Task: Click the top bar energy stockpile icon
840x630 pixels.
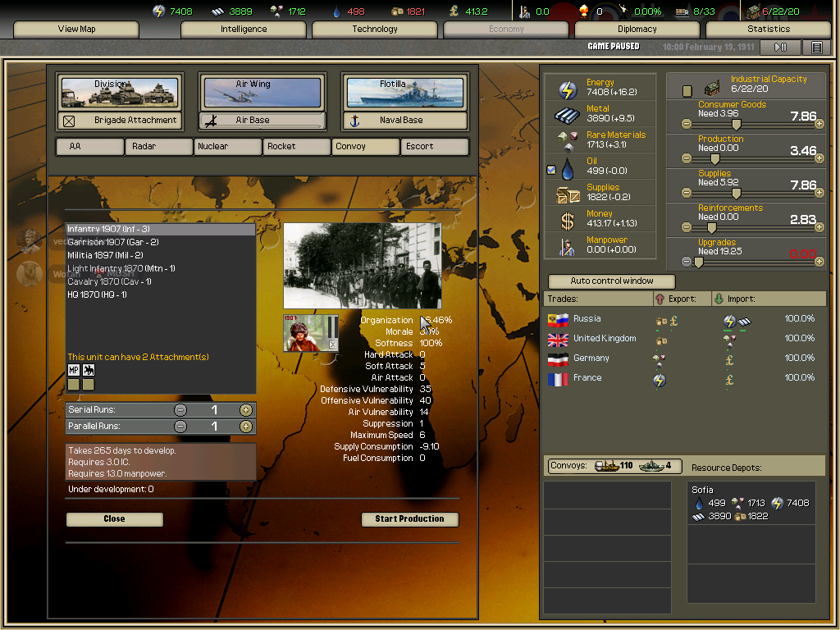Action: coord(158,11)
